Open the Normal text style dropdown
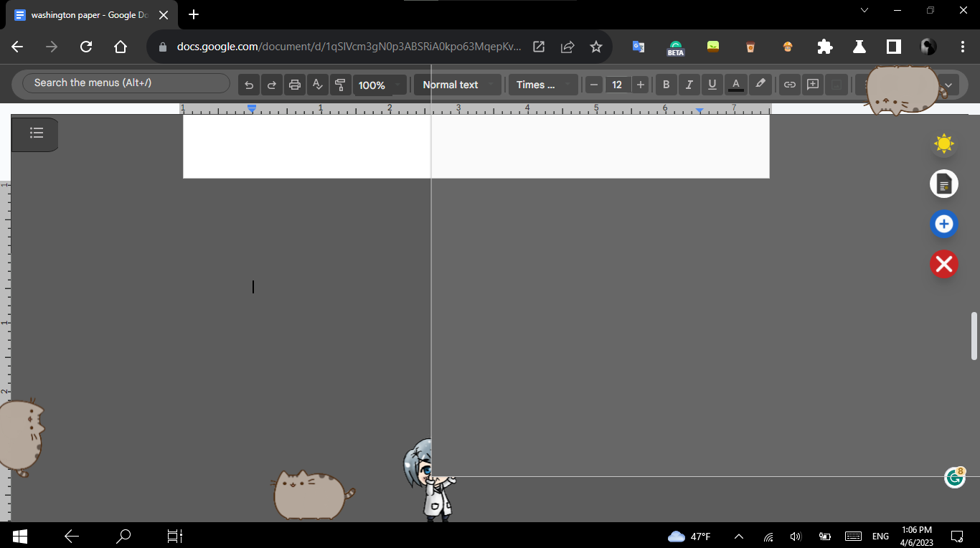 click(457, 85)
